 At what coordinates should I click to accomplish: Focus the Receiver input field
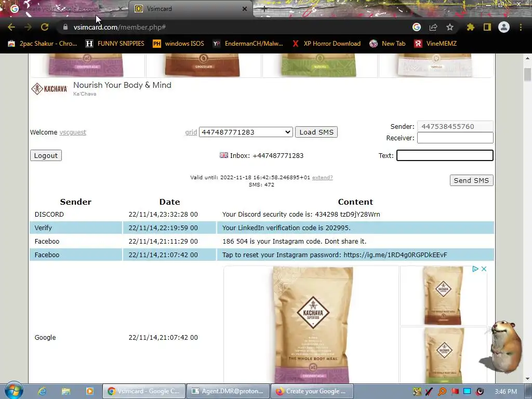click(x=455, y=138)
